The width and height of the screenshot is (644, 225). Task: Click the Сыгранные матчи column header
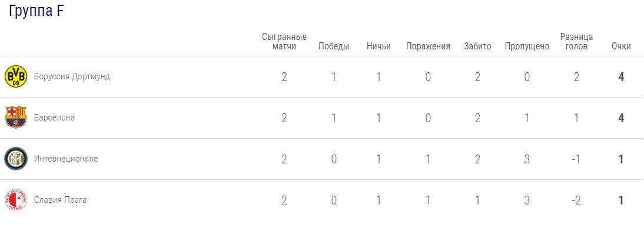[x=284, y=41]
